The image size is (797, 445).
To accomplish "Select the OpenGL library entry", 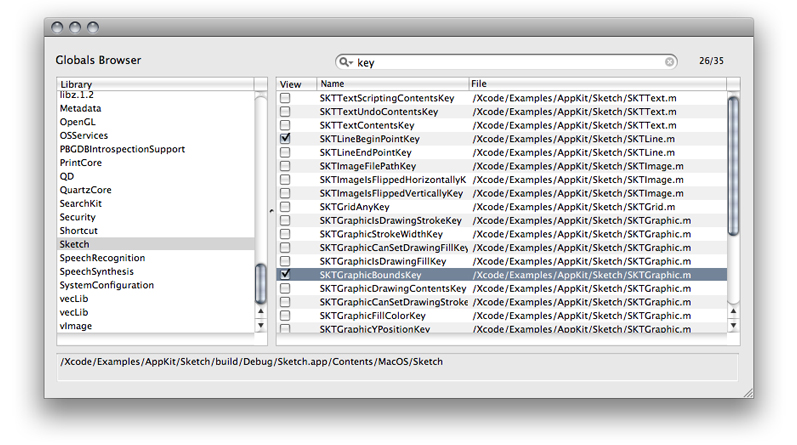I will click(x=77, y=122).
